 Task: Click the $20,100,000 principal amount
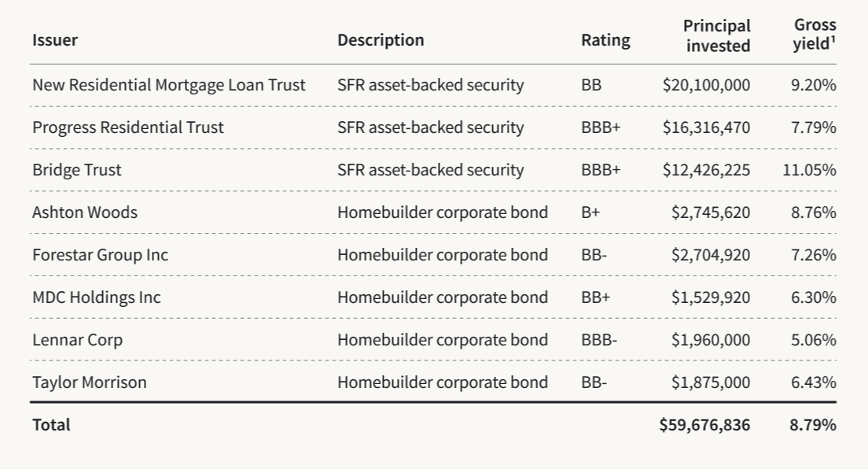(x=706, y=85)
